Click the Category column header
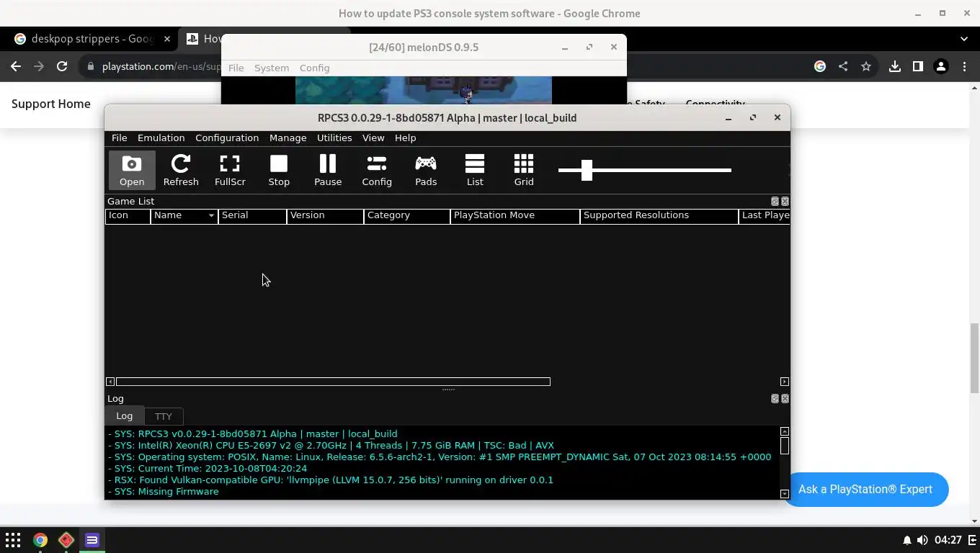The image size is (980, 553). pyautogui.click(x=407, y=215)
